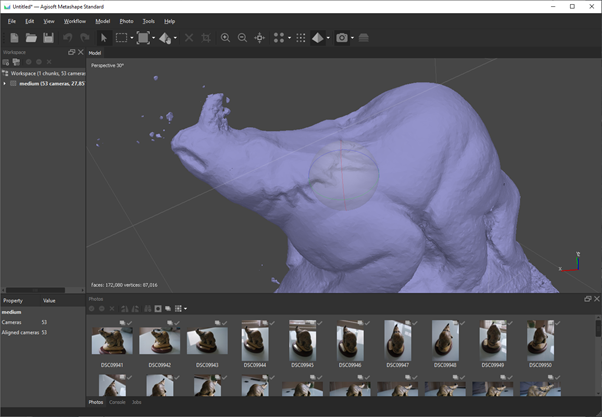The image size is (602, 417).
Task: Toggle the camera display toolbar button
Action: 342,38
